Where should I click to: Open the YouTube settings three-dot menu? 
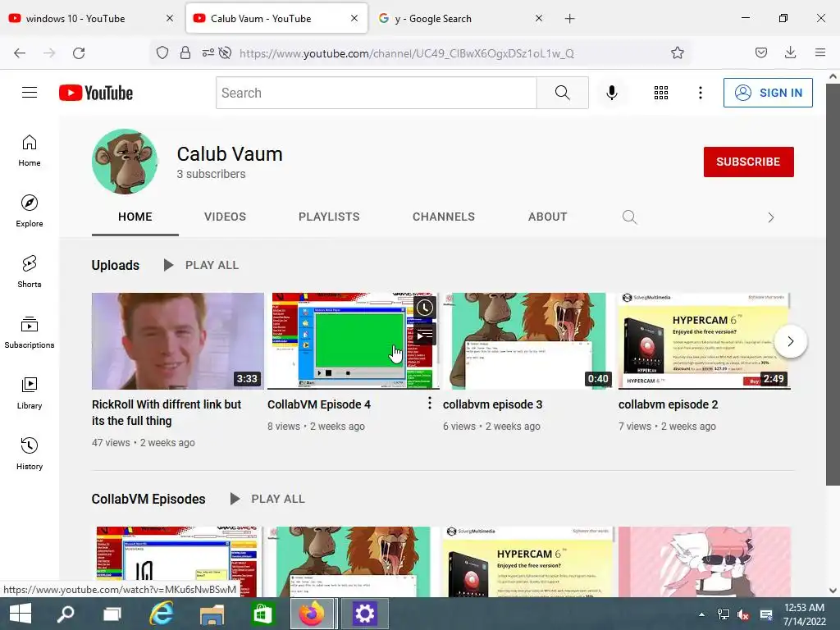(x=701, y=93)
